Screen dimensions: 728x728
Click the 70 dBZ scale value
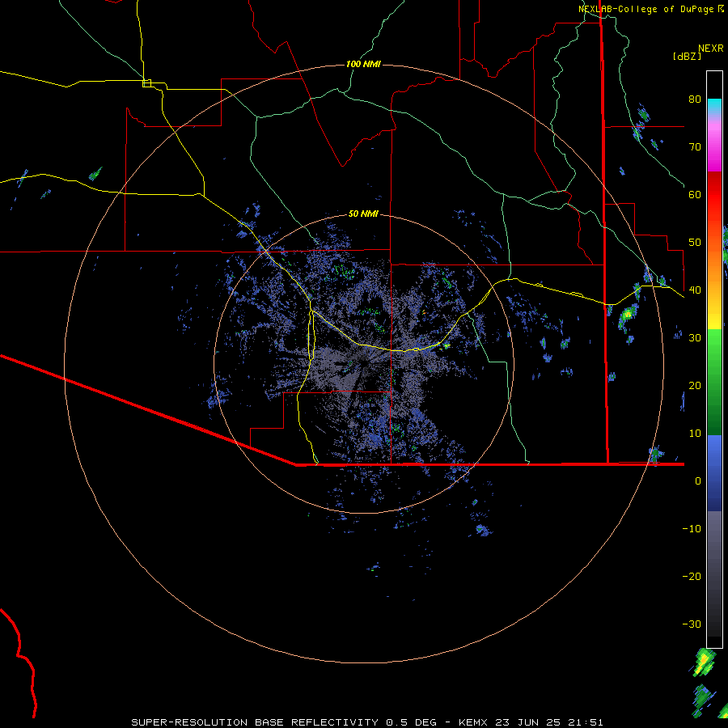[x=695, y=147]
